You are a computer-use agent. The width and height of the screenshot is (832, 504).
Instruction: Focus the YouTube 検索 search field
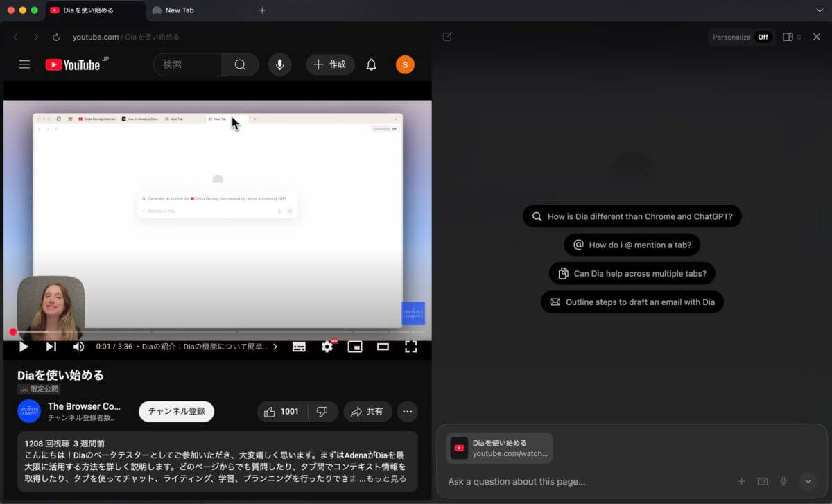(x=187, y=64)
